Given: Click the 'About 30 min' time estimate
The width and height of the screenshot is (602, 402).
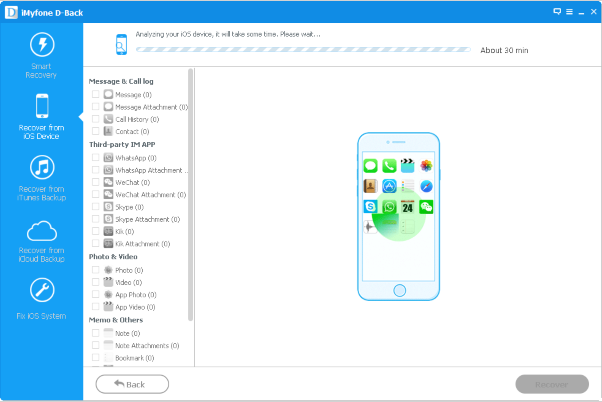Looking at the screenshot, I should [504, 50].
